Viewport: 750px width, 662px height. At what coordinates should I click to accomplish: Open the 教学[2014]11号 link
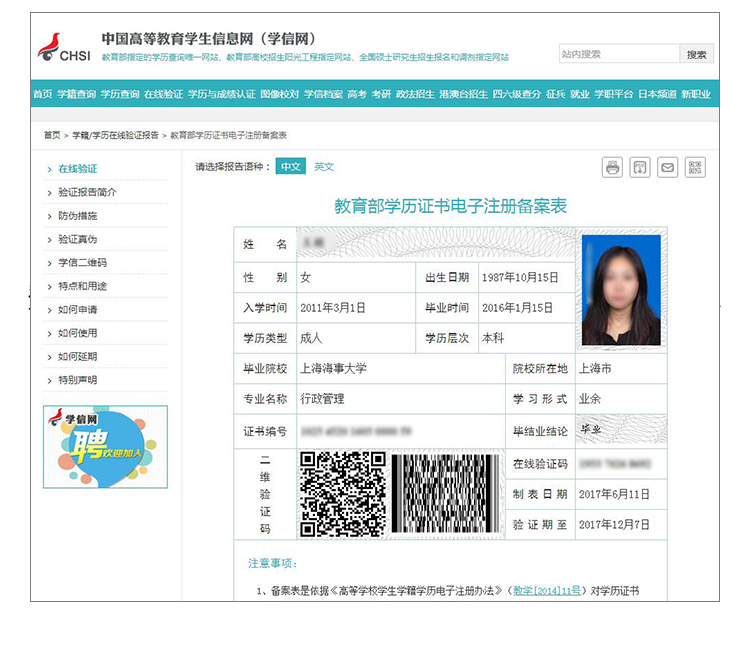[x=546, y=590]
